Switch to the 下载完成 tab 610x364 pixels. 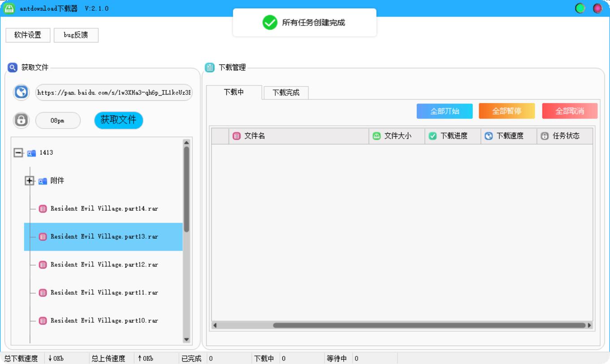[286, 92]
